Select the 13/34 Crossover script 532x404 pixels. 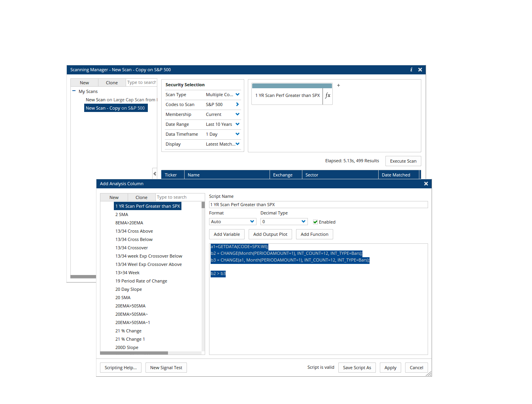pyautogui.click(x=132, y=248)
